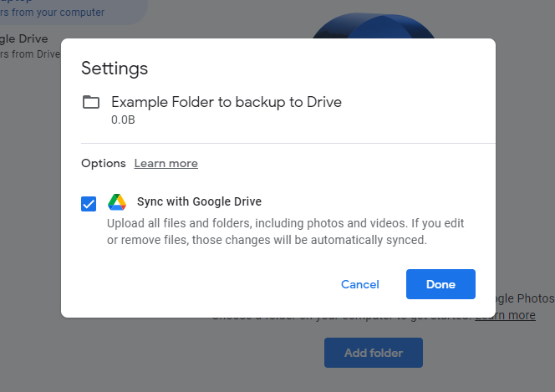Click the Google Drive logo icon
Screen dimensions: 555x392
pos(117,202)
